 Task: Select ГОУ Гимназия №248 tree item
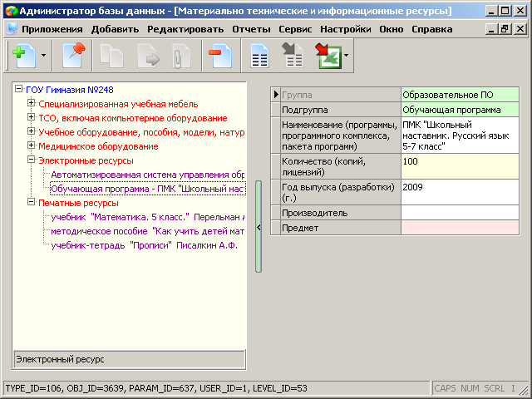click(x=70, y=90)
